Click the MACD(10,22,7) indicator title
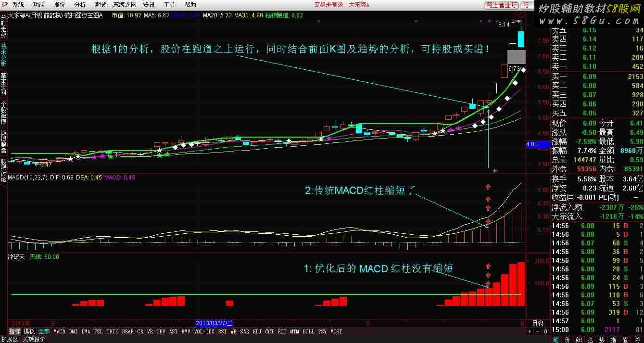Screen dimensions: 644x343 point(27,178)
